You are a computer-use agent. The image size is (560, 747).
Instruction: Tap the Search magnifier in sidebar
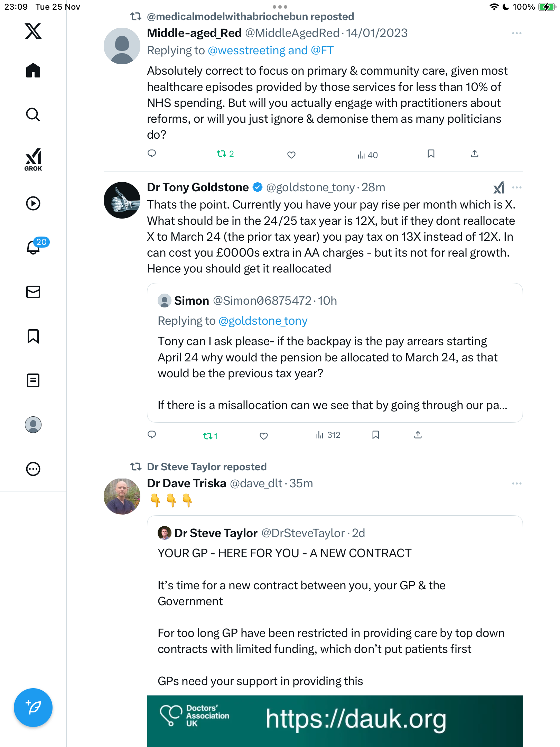pos(33,114)
